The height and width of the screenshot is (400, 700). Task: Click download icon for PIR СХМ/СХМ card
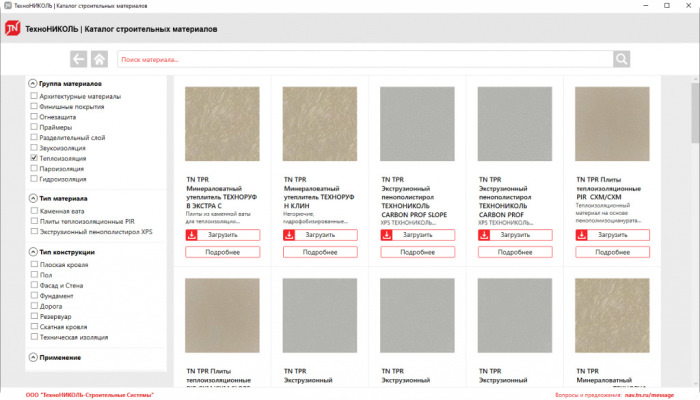[581, 235]
